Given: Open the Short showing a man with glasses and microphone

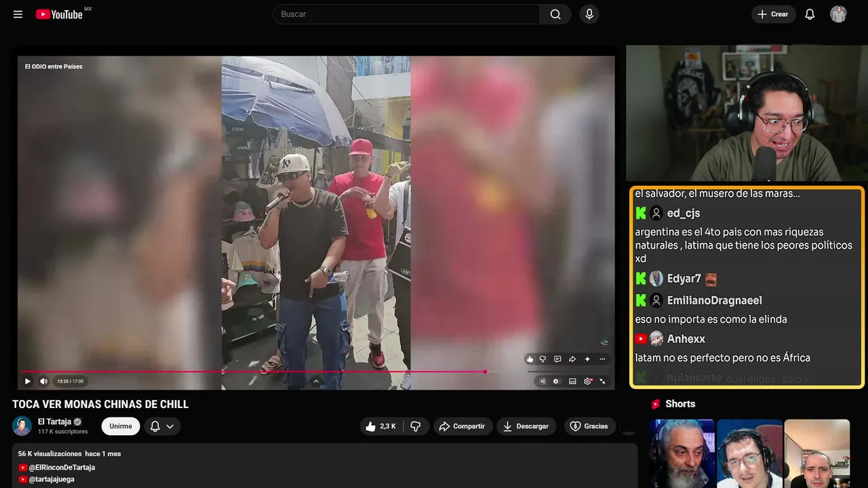Looking at the screenshot, I should 749,453.
